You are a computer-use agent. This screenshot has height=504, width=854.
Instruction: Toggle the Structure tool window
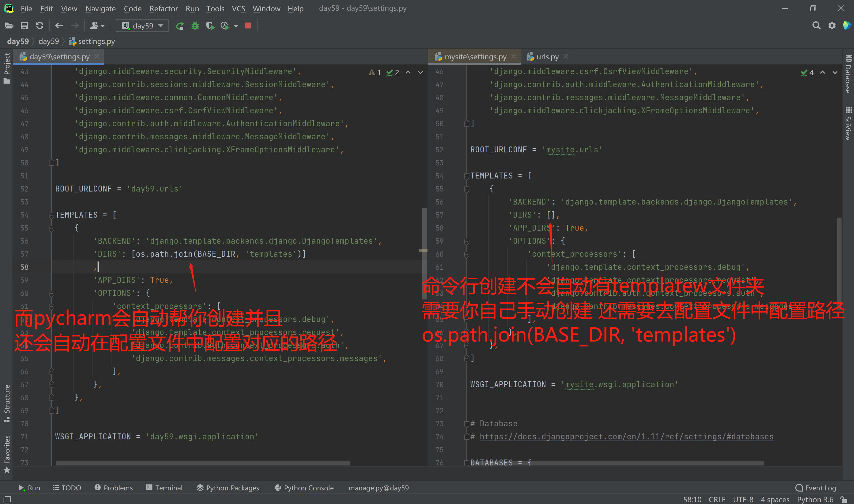7,403
